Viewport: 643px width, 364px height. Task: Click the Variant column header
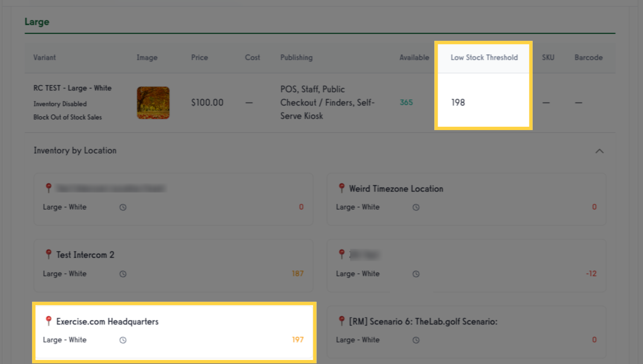click(45, 58)
